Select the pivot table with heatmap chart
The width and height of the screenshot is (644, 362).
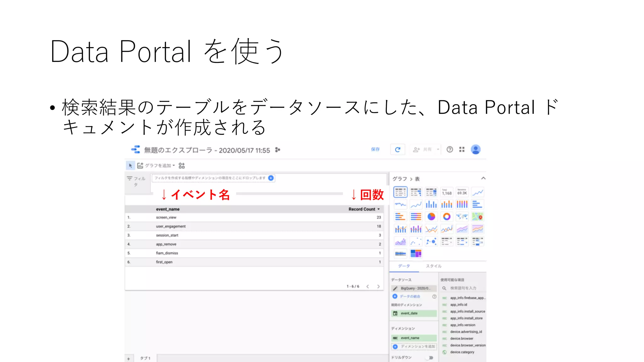pyautogui.click(x=477, y=241)
